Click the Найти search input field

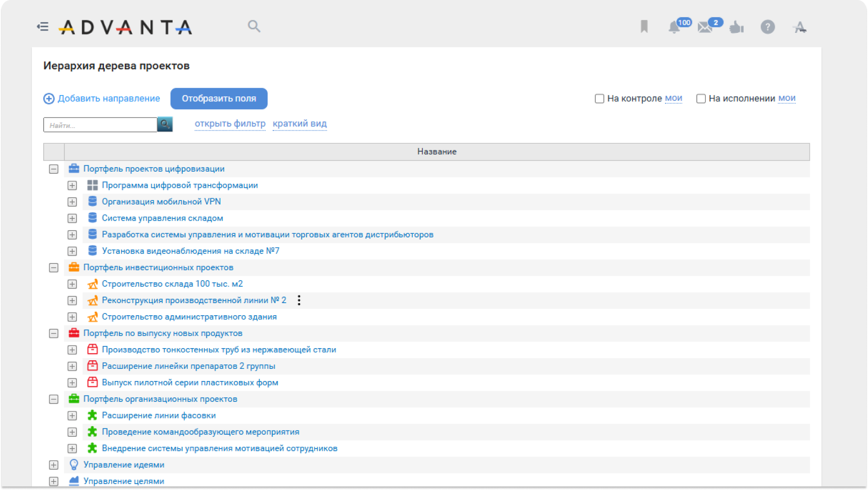tap(100, 125)
